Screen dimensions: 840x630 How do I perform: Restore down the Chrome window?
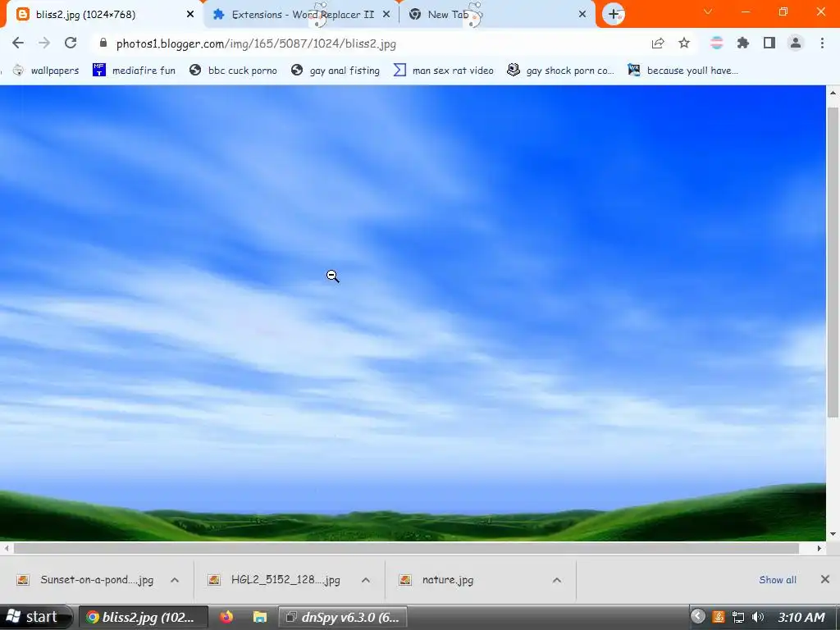(x=783, y=11)
